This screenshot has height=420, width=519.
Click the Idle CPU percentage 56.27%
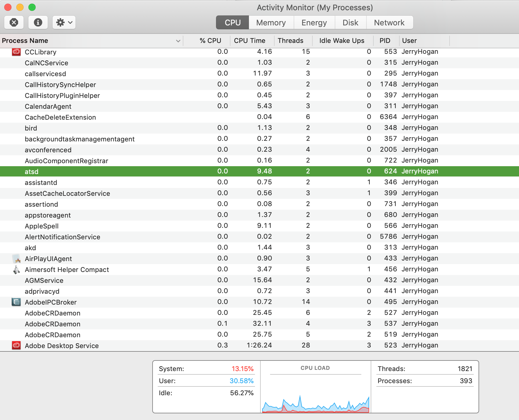[242, 393]
